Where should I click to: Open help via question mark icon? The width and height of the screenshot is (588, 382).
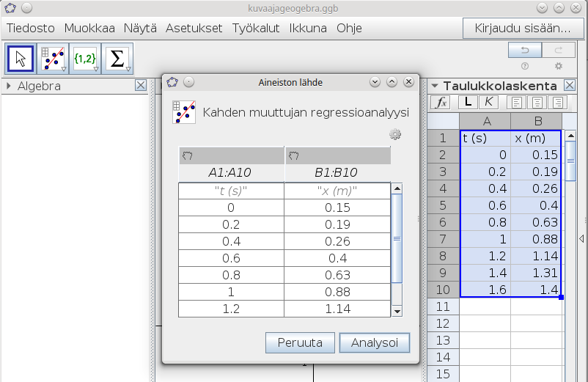pos(525,66)
